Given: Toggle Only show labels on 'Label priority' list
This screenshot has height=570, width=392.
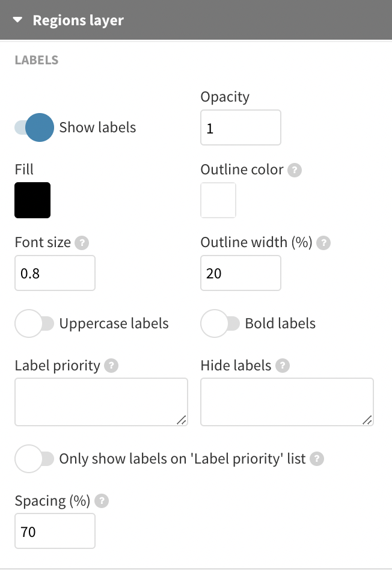Looking at the screenshot, I should tap(34, 459).
